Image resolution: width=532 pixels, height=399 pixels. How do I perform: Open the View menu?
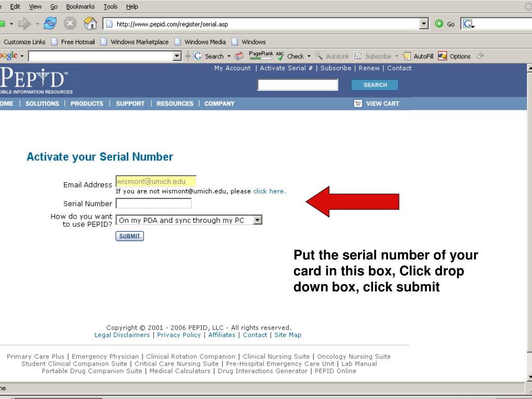pos(35,6)
